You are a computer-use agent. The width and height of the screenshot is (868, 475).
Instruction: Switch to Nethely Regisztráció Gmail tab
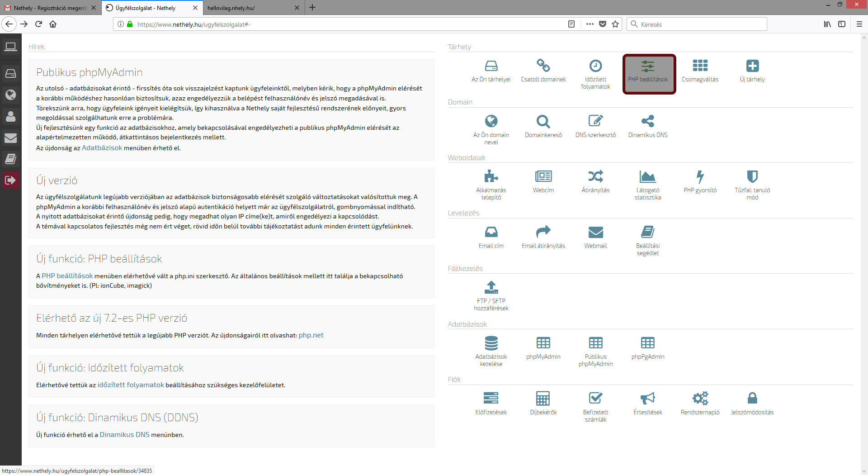coord(50,8)
